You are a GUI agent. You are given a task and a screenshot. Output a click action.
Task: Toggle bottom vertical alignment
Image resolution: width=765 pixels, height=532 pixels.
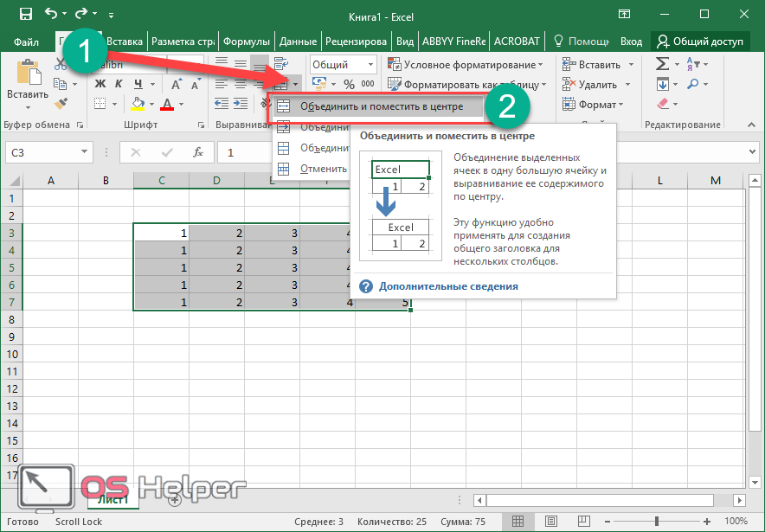click(259, 63)
